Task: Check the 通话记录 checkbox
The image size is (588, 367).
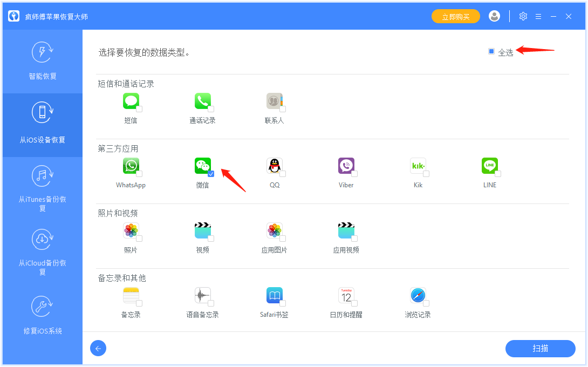Action: click(211, 109)
